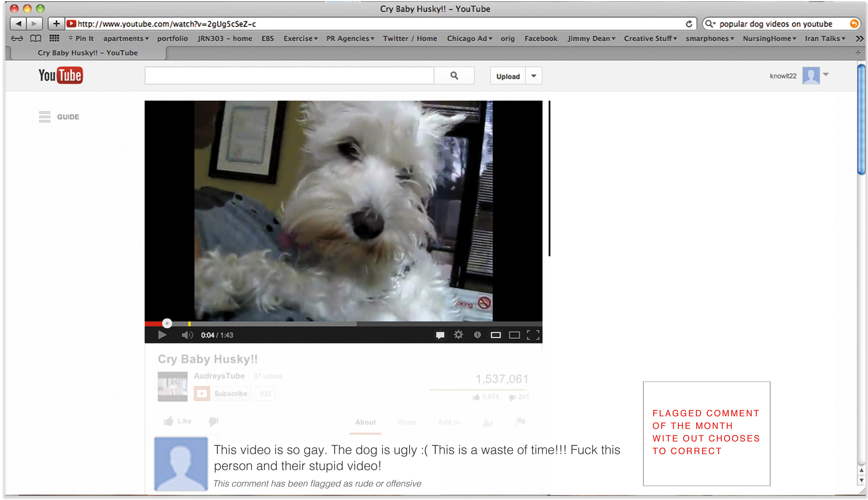Click the YouTube search magnifier icon
The width and height of the screenshot is (868, 500).
454,76
